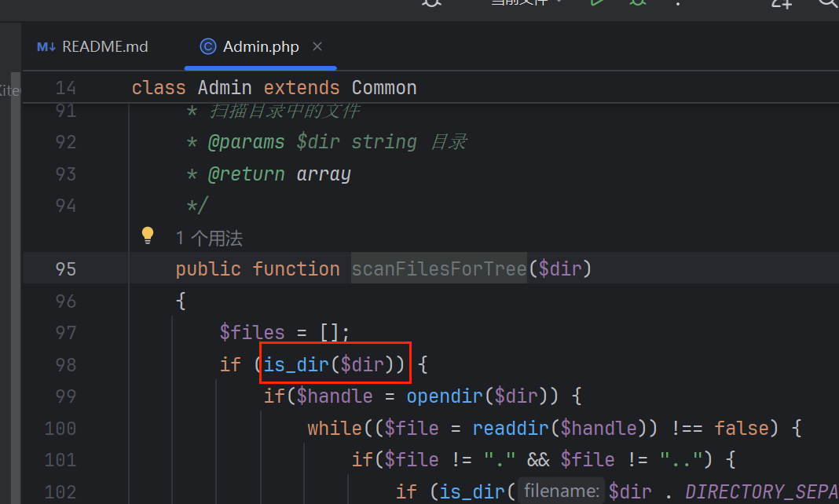Click the scanFilesForTree function name

point(438,269)
